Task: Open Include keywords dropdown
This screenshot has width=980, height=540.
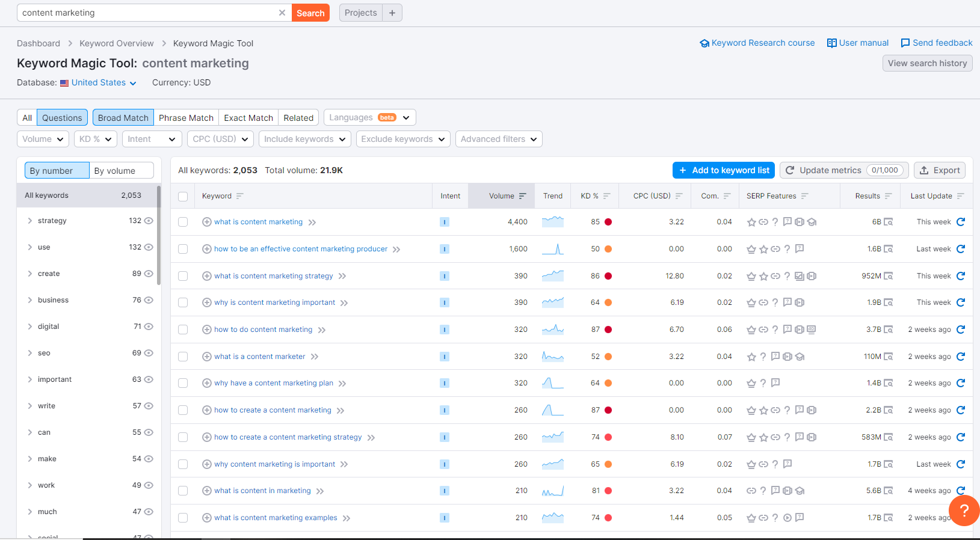Action: pos(305,139)
